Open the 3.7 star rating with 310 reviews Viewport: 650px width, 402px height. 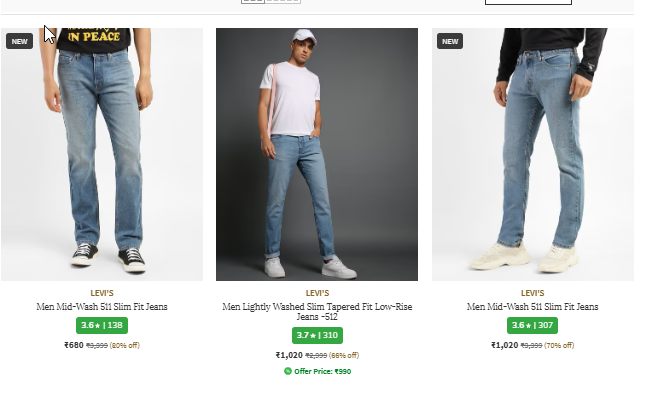317,335
